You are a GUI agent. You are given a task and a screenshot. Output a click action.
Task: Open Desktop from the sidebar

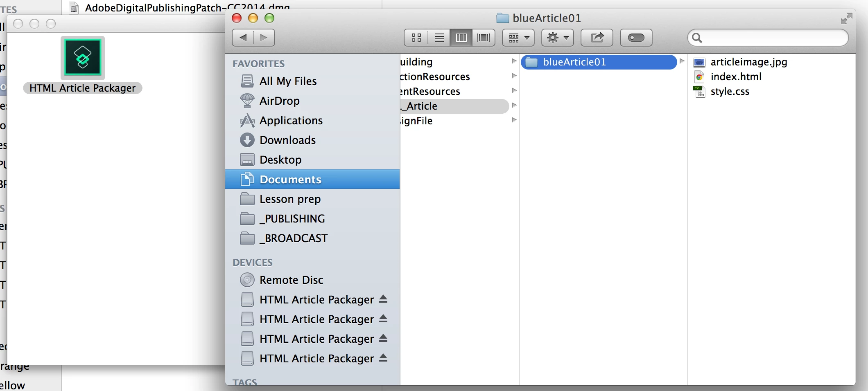(312, 160)
